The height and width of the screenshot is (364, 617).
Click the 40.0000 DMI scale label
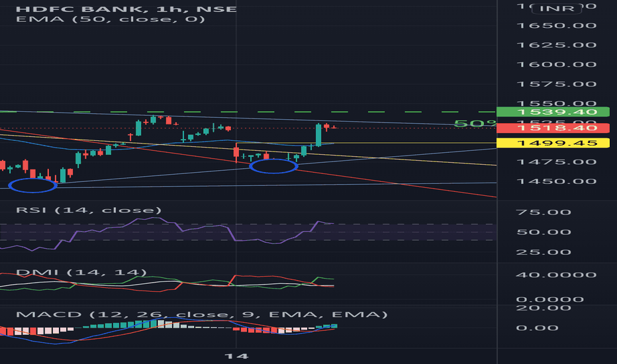coord(556,275)
